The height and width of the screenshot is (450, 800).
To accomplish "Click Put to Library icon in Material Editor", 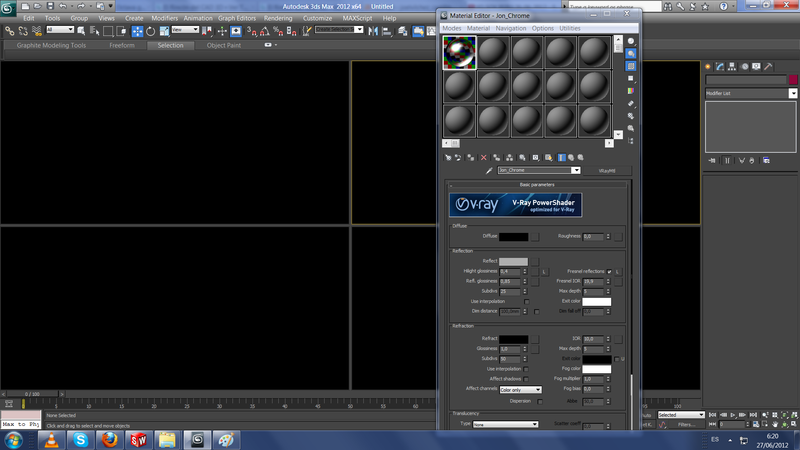I will click(522, 158).
